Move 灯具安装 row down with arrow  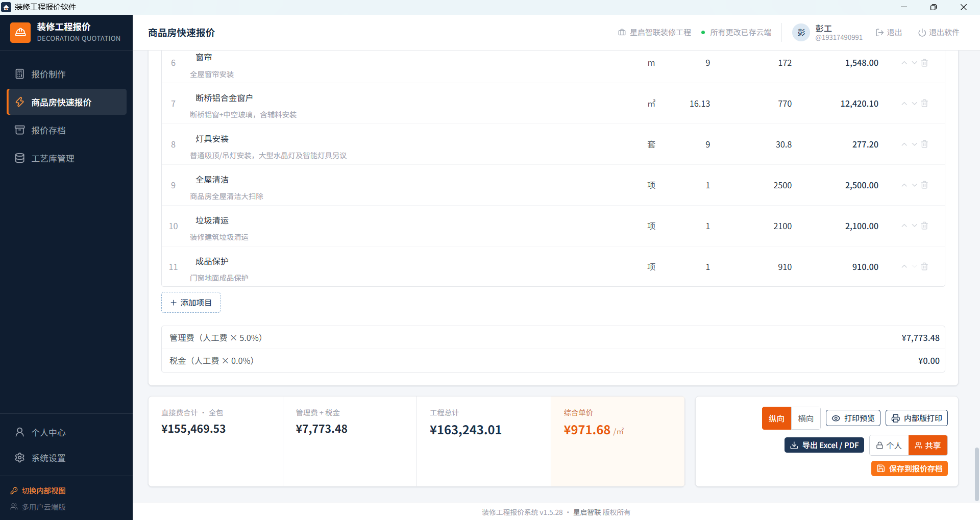click(915, 144)
